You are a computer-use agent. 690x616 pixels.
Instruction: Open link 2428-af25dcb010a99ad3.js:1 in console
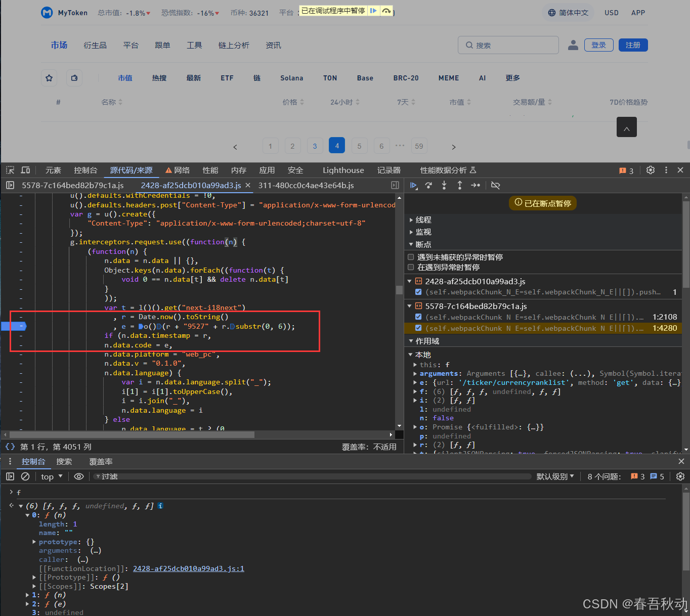coord(189,568)
